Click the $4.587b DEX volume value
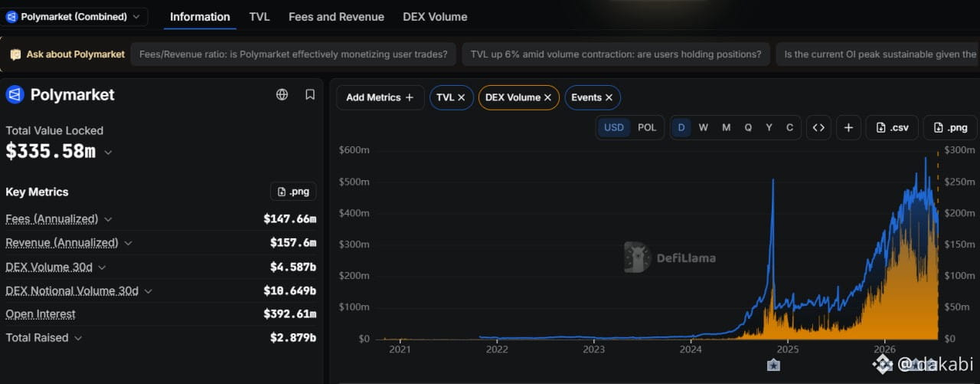The width and height of the screenshot is (980, 384). click(292, 267)
